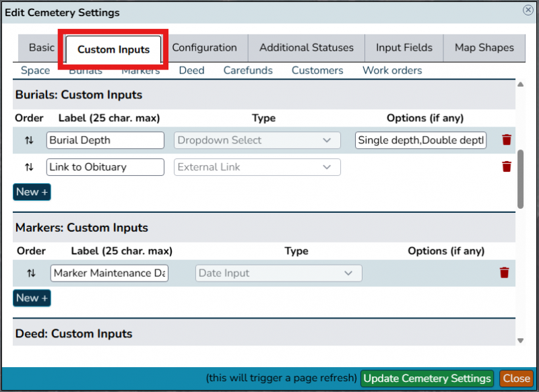Click the Burials: Custom Inputs heading
The height and width of the screenshot is (392, 539).
pyautogui.click(x=79, y=95)
